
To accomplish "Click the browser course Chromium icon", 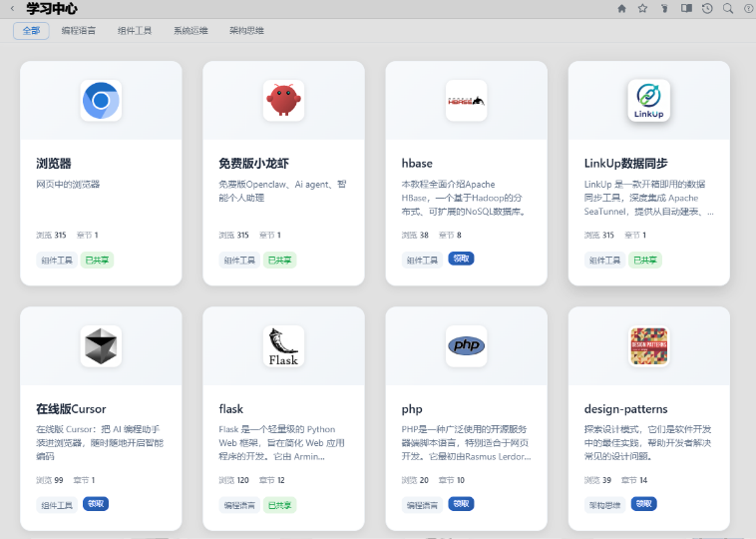I will point(101,101).
